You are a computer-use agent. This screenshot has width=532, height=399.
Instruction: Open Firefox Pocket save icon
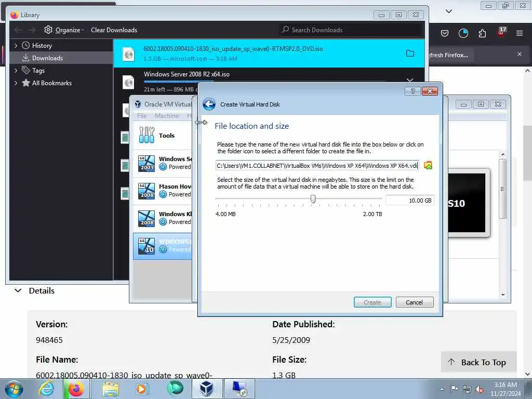coord(445,33)
